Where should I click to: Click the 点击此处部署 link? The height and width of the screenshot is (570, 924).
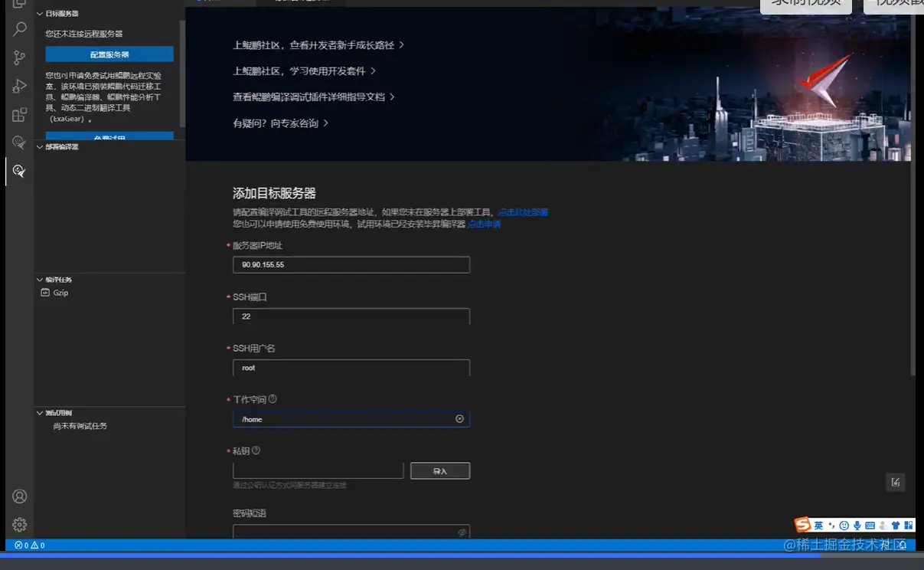point(523,212)
